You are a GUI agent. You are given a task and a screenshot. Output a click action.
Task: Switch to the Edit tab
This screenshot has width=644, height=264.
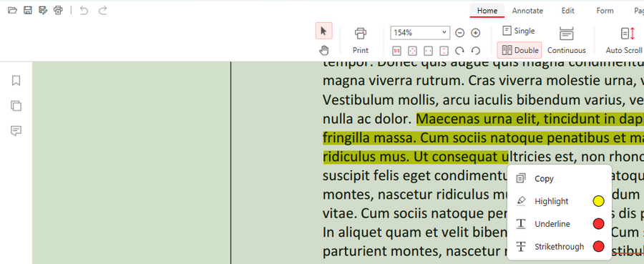pyautogui.click(x=567, y=11)
